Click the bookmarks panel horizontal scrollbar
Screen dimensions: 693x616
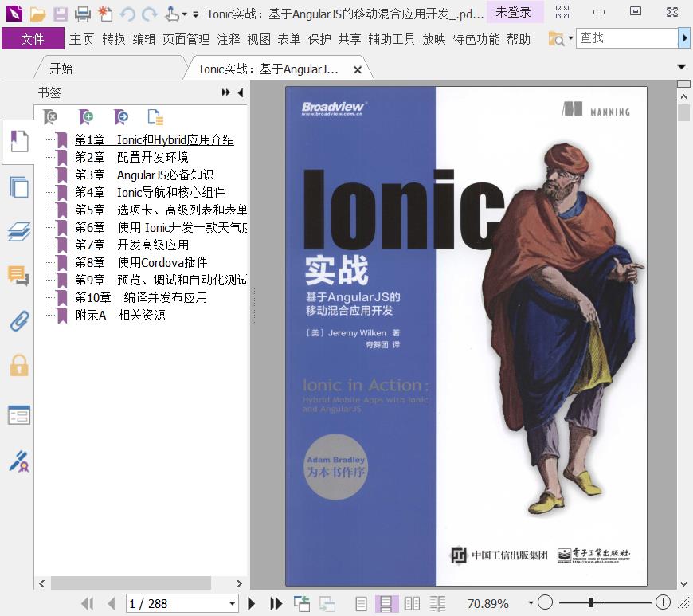coord(131,583)
